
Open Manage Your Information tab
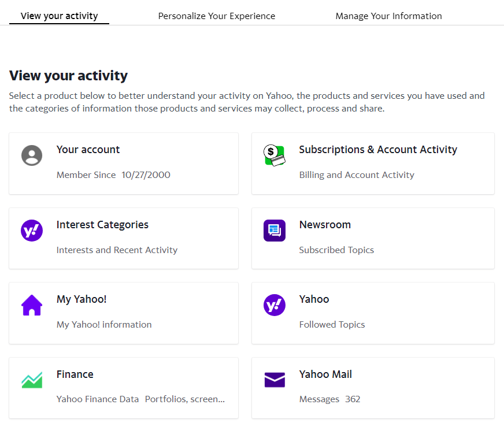[x=388, y=16]
